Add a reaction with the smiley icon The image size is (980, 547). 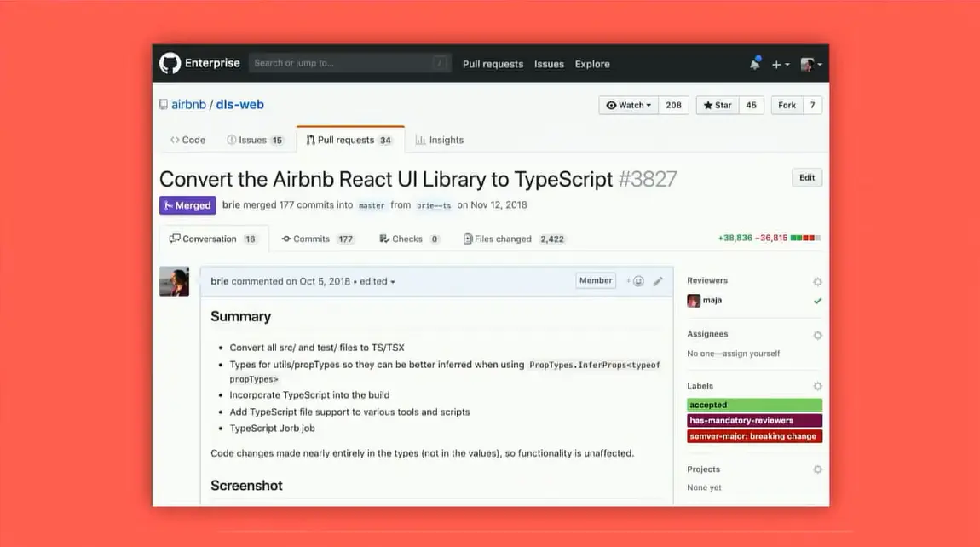[636, 281]
